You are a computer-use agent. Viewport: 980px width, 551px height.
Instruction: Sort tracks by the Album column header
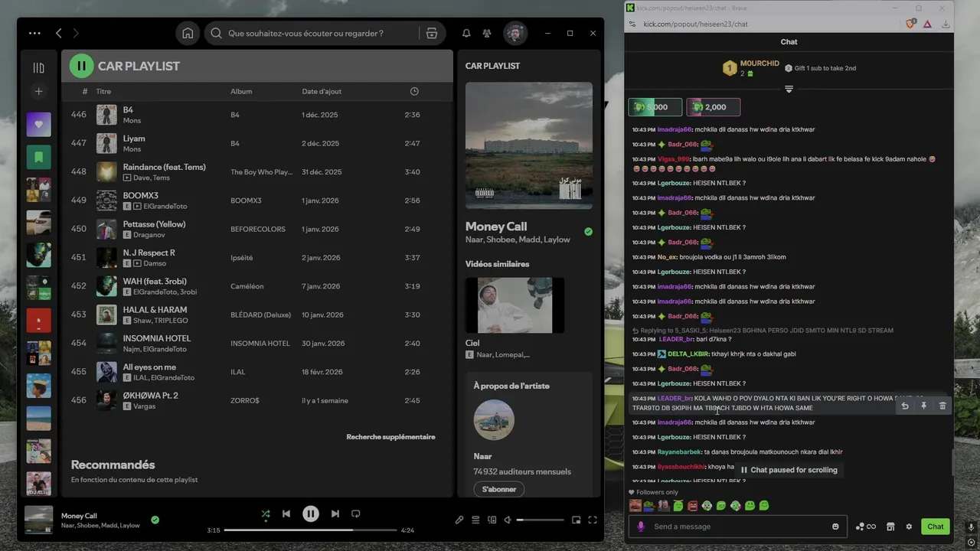241,91
